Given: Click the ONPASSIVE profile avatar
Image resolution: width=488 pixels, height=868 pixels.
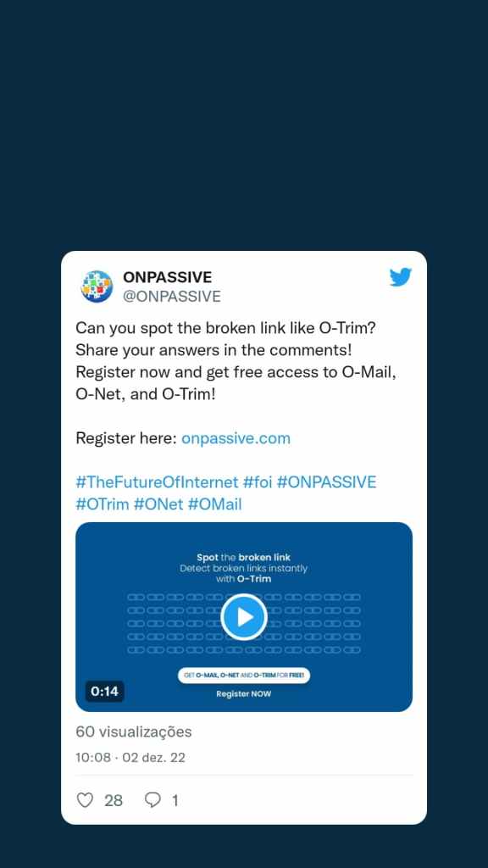Looking at the screenshot, I should 97,287.
